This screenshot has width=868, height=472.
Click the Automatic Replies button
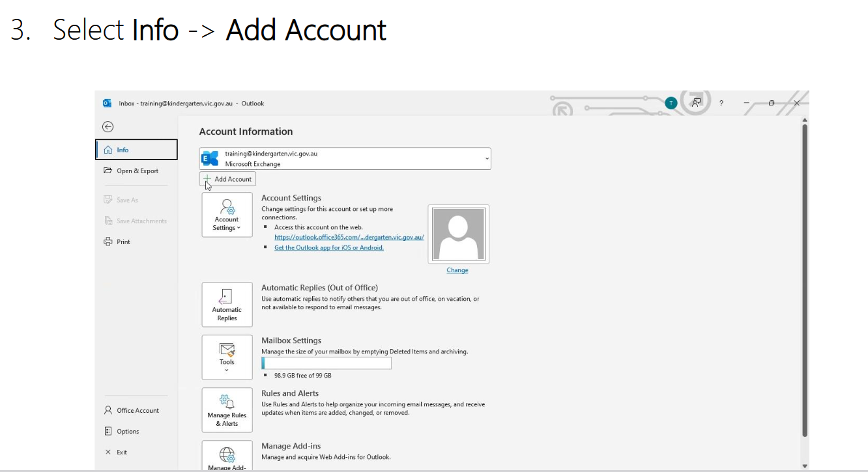click(x=227, y=305)
